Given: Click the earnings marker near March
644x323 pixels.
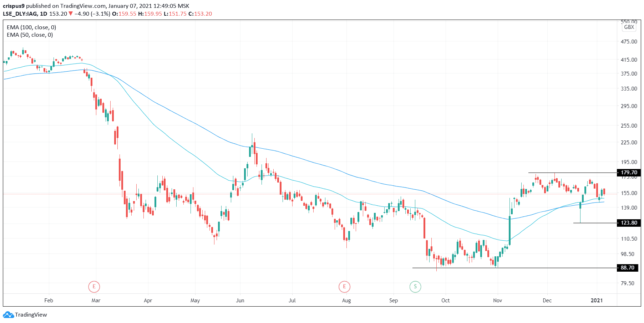Looking at the screenshot, I should [x=94, y=286].
